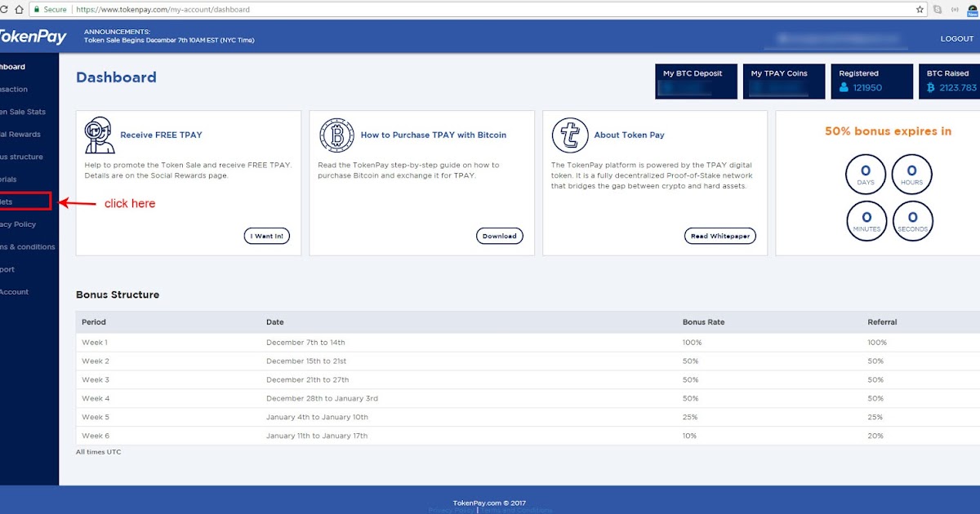Screen dimensions: 980x514
Task: Click the About Token Pay logo icon
Action: (x=569, y=135)
